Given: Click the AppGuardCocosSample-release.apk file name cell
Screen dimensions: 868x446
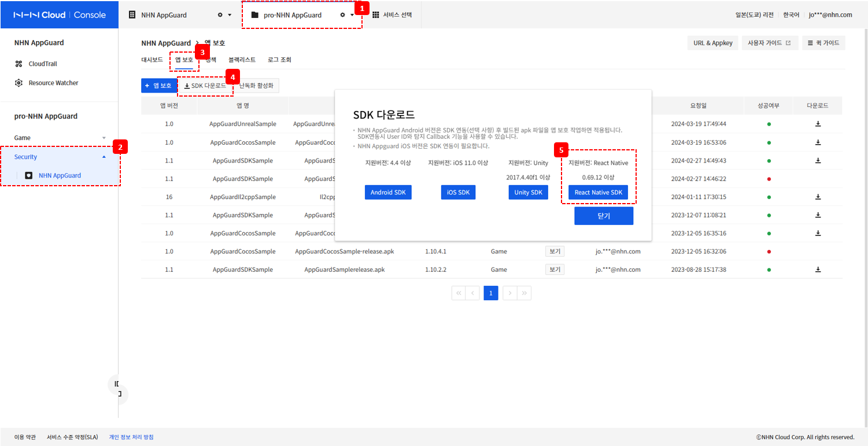Looking at the screenshot, I should 345,252.
